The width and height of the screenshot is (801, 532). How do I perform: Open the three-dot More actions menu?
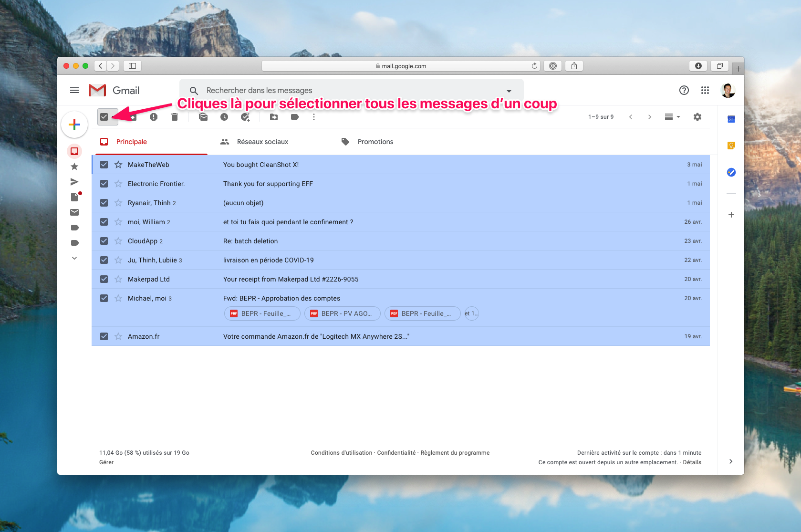pos(314,117)
